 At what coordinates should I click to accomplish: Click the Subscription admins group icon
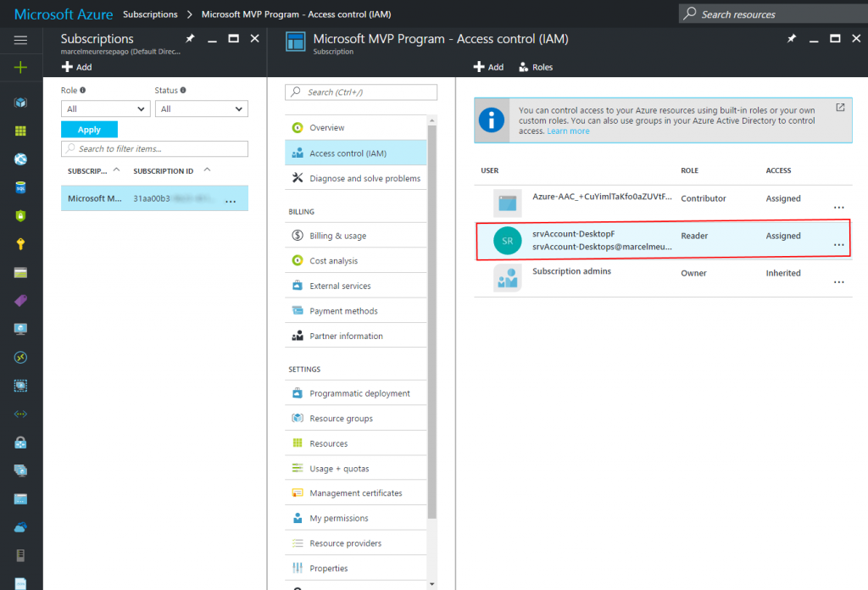pyautogui.click(x=507, y=278)
